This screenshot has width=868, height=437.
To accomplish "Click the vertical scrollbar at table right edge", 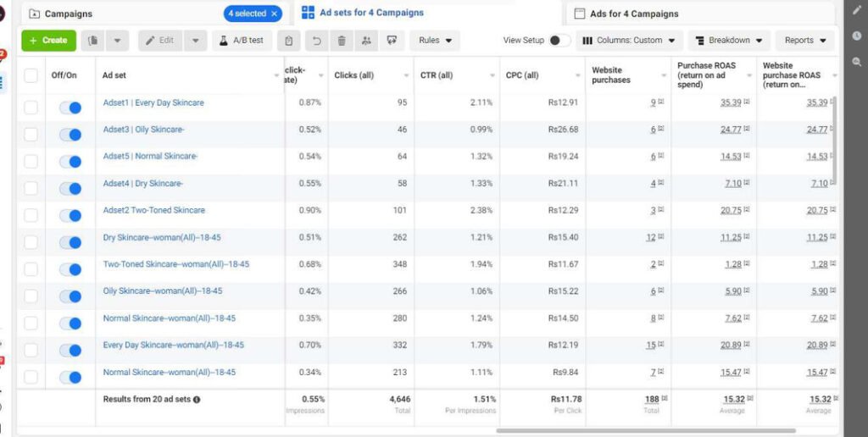I will coord(835,141).
